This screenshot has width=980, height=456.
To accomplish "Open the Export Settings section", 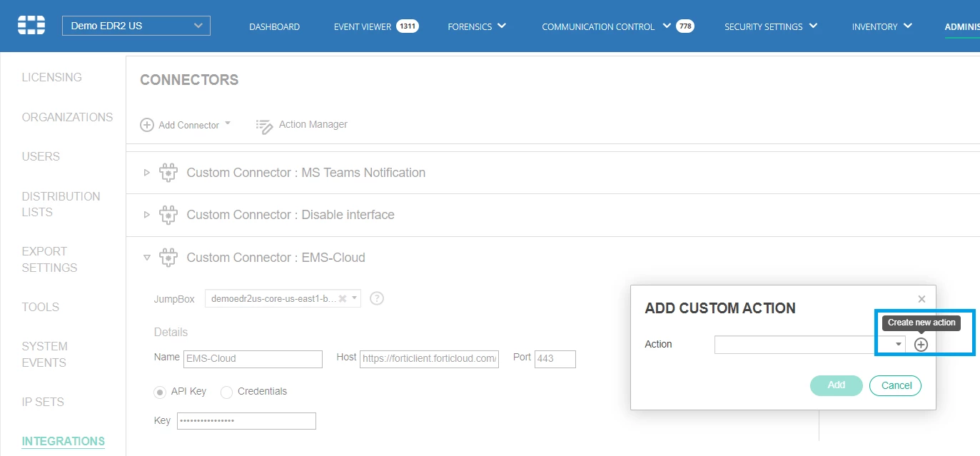I will point(49,259).
